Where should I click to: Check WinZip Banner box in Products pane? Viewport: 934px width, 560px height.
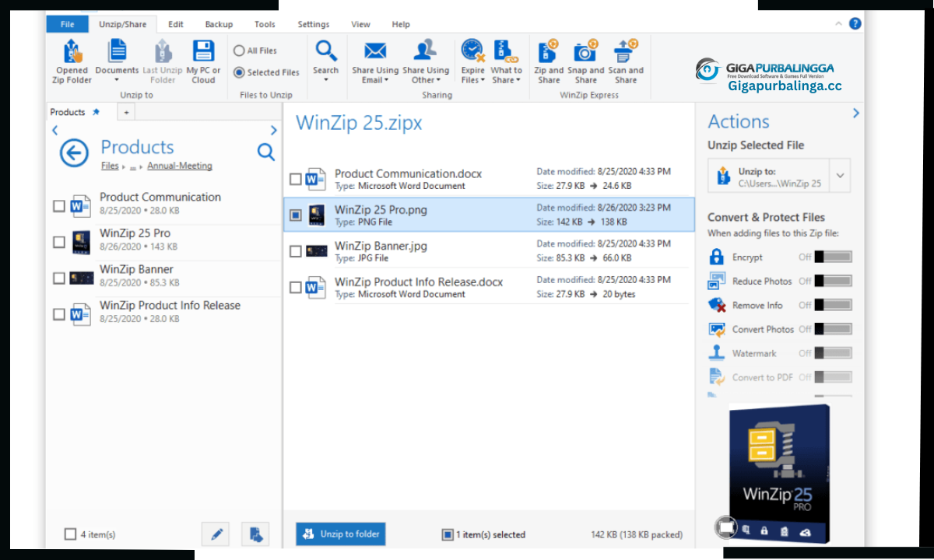point(59,278)
